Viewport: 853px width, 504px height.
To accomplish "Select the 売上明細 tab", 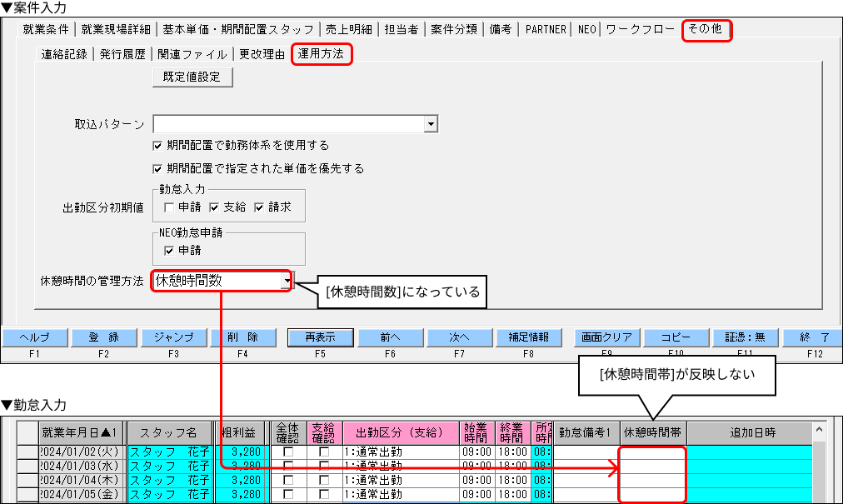I will [349, 29].
